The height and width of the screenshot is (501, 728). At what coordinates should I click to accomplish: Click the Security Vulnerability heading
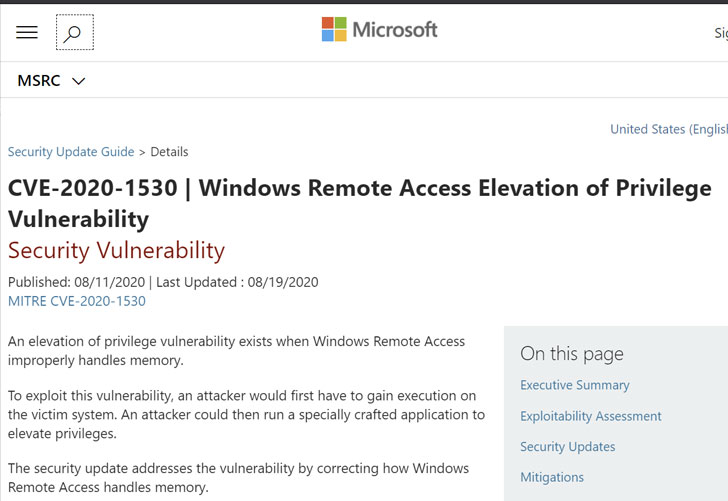click(x=117, y=251)
